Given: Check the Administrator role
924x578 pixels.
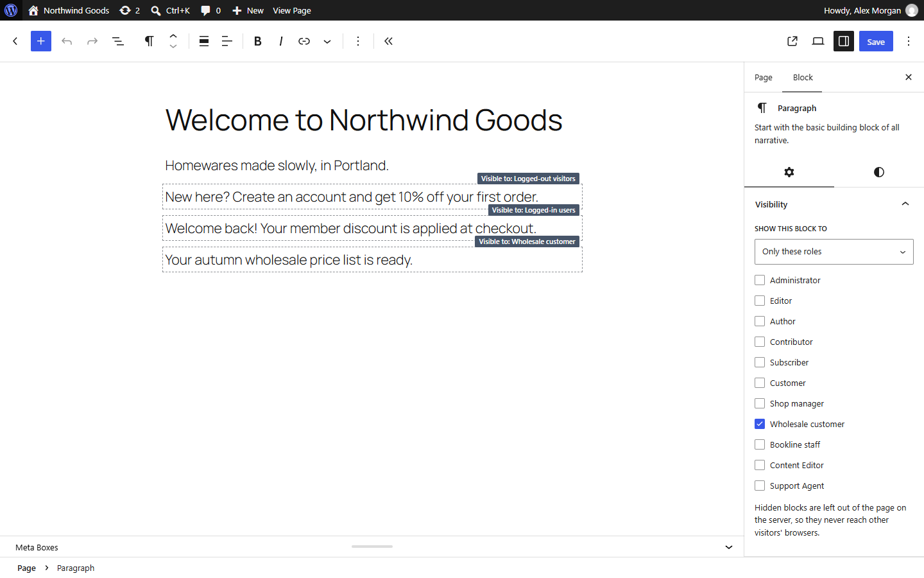Looking at the screenshot, I should click(x=760, y=280).
